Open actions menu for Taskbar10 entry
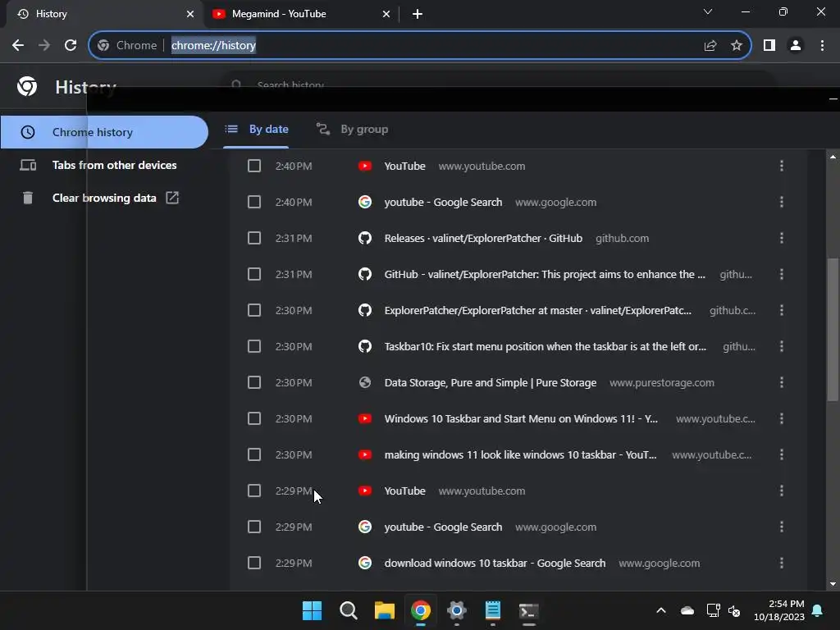This screenshot has width=840, height=630. (x=782, y=346)
